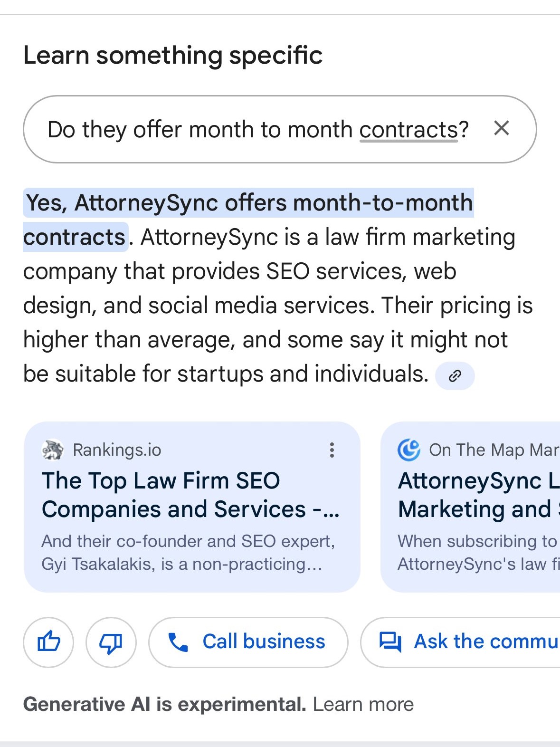Tap the phone icon in Call business
Viewport: 560px width, 747px height.
tap(178, 642)
